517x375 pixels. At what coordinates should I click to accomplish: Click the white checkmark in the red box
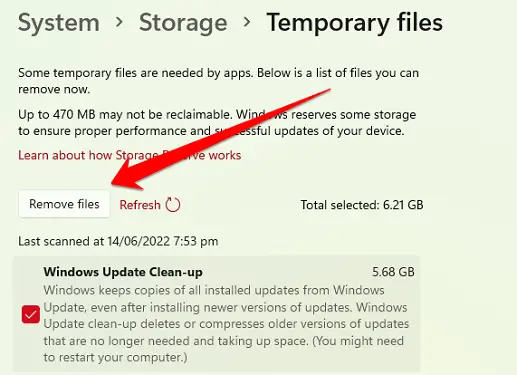[31, 314]
